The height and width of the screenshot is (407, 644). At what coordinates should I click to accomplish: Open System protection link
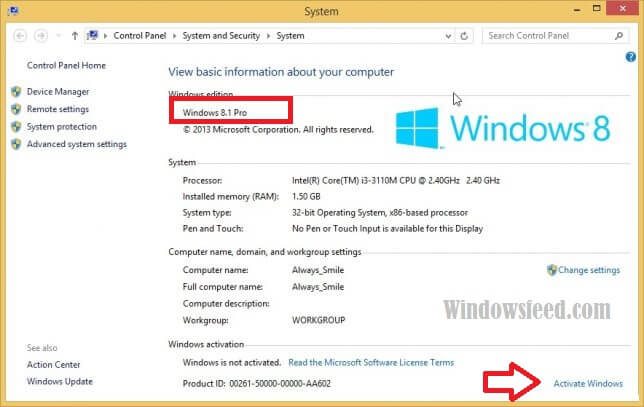[x=62, y=126]
